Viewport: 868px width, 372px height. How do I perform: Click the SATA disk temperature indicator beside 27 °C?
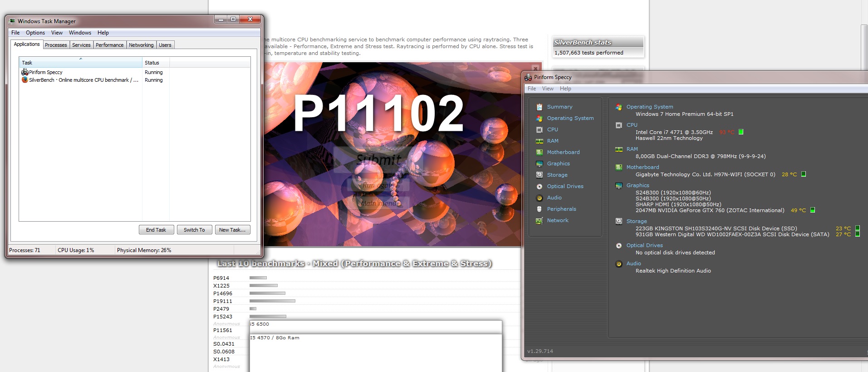[x=858, y=234]
